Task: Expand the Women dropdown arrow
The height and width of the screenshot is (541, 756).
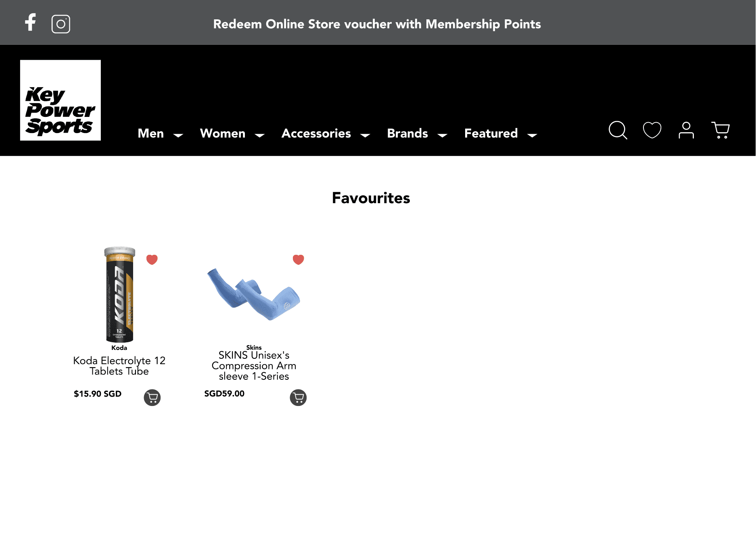Action: coord(260,135)
